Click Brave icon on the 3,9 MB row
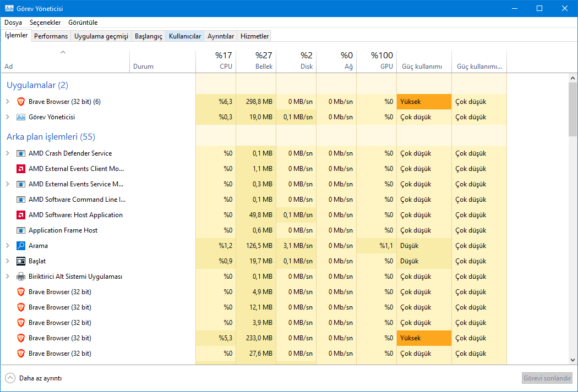Screen dimensions: 578x392 point(21,323)
